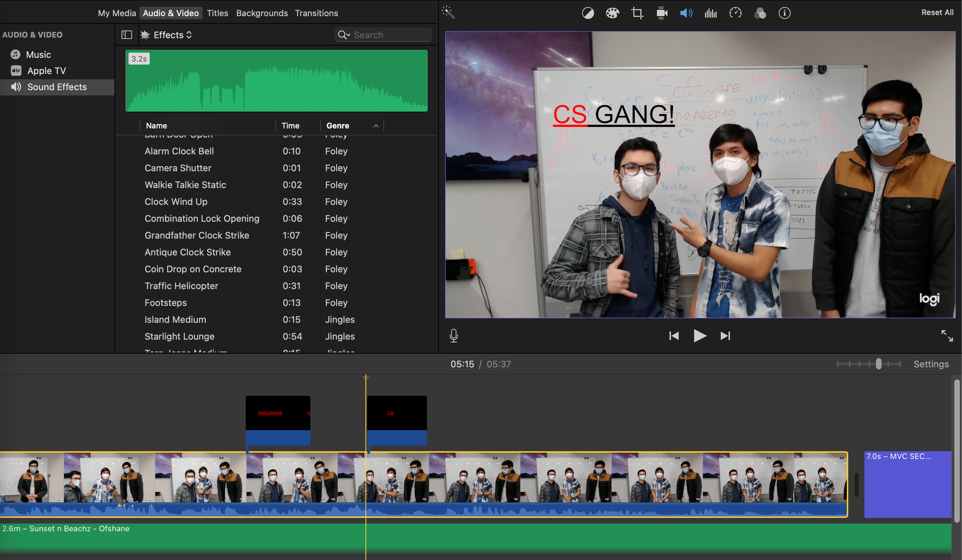
Task: Switch to Audio & Video tab
Action: [171, 13]
